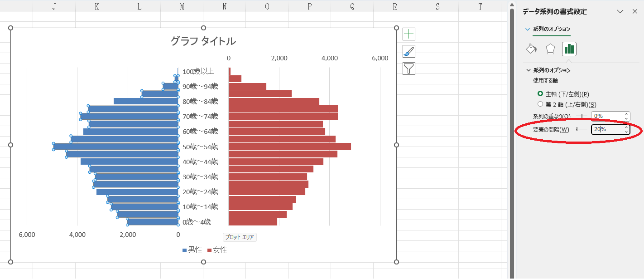Click the top axis 6,000 label
The height and width of the screenshot is (279, 644).
pyautogui.click(x=380, y=58)
